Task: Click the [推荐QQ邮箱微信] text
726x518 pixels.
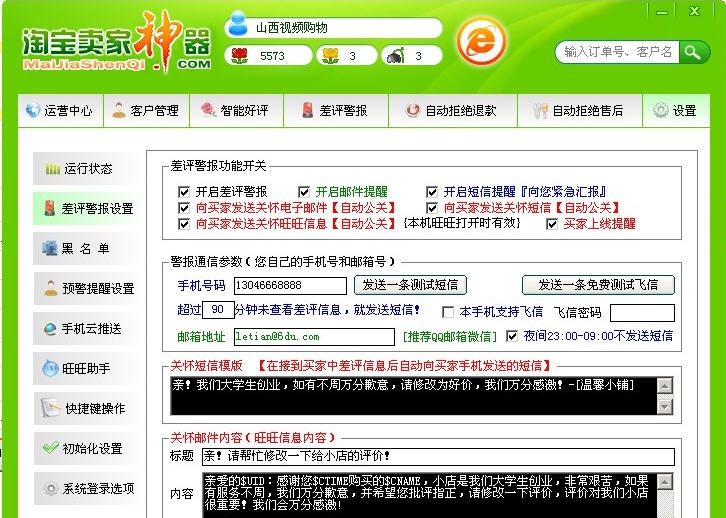Action: (450, 337)
